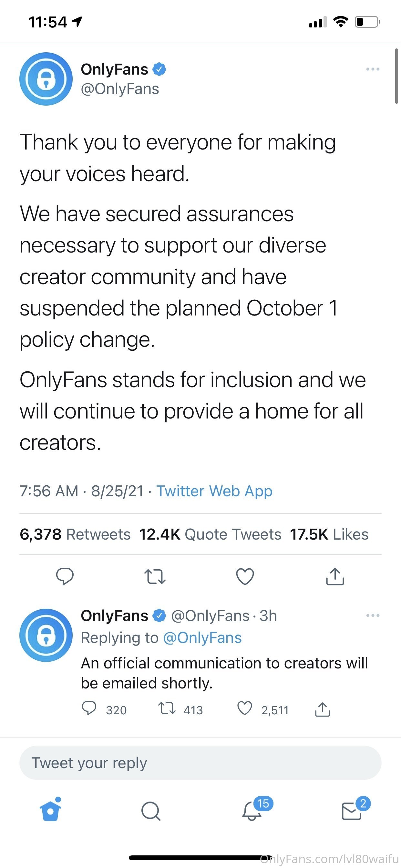Screen dimensions: 401x868
Task: Share the reply tweet
Action: (x=323, y=709)
